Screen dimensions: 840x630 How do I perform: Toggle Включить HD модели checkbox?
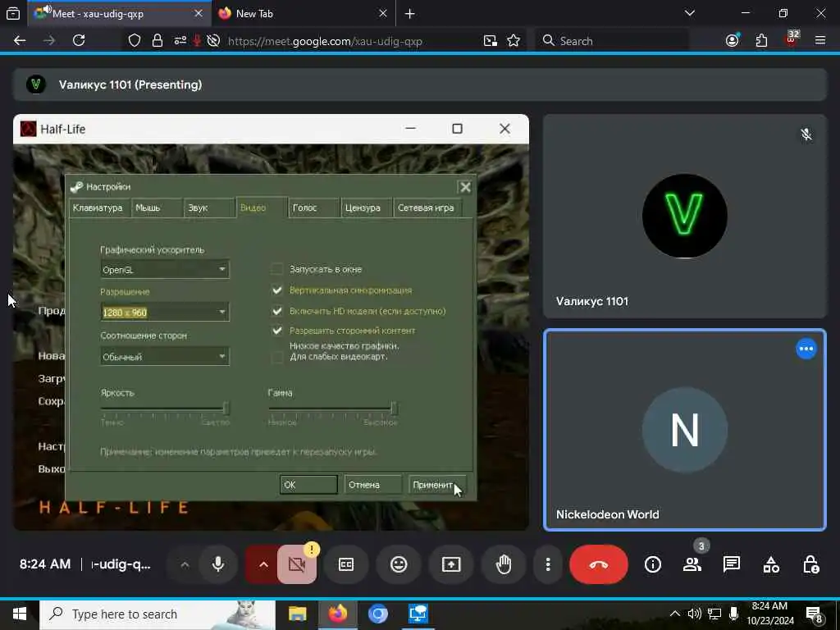tap(277, 311)
